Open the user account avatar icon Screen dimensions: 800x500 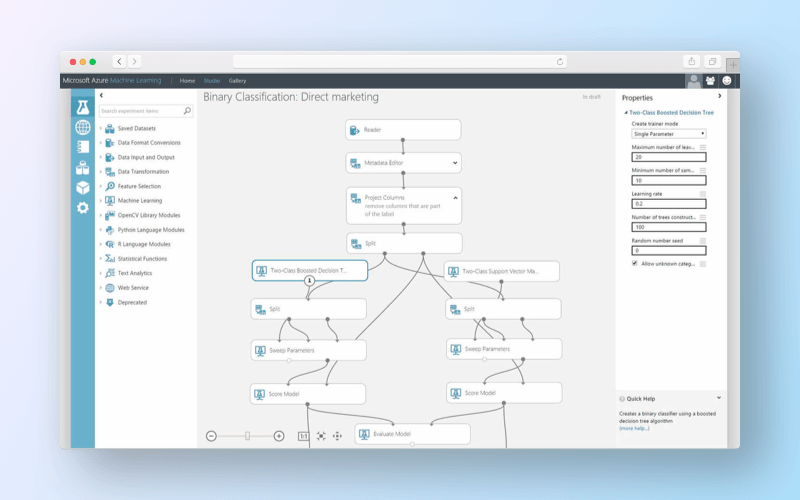(693, 81)
